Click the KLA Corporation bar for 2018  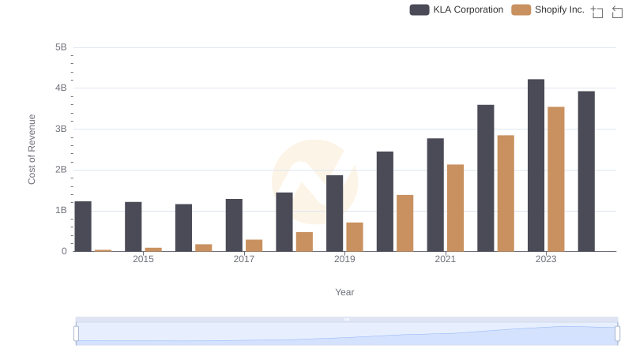point(284,222)
